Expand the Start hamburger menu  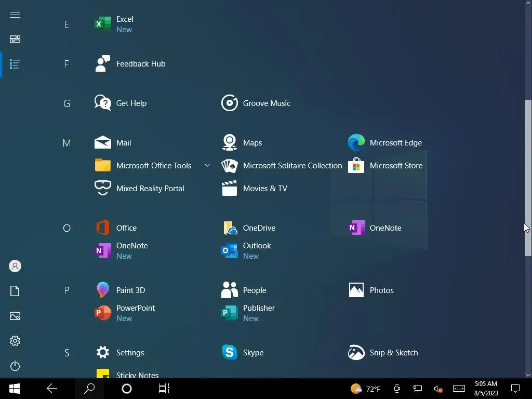click(x=15, y=15)
